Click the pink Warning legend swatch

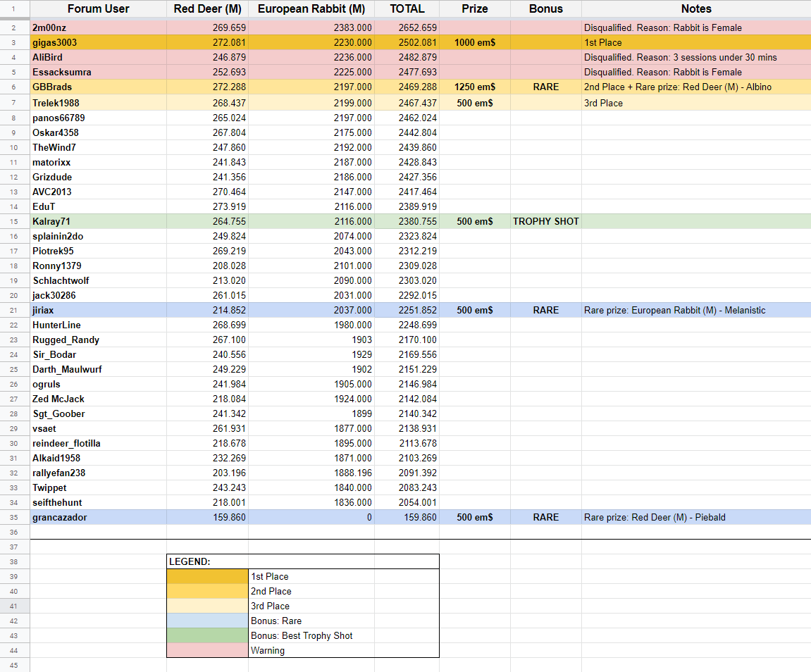point(207,651)
